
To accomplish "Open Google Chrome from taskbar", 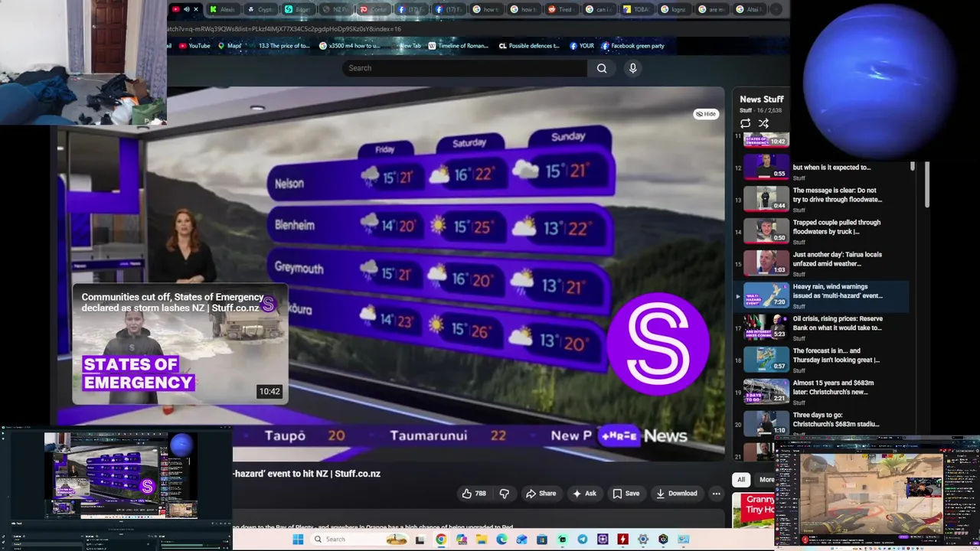I will tap(441, 540).
